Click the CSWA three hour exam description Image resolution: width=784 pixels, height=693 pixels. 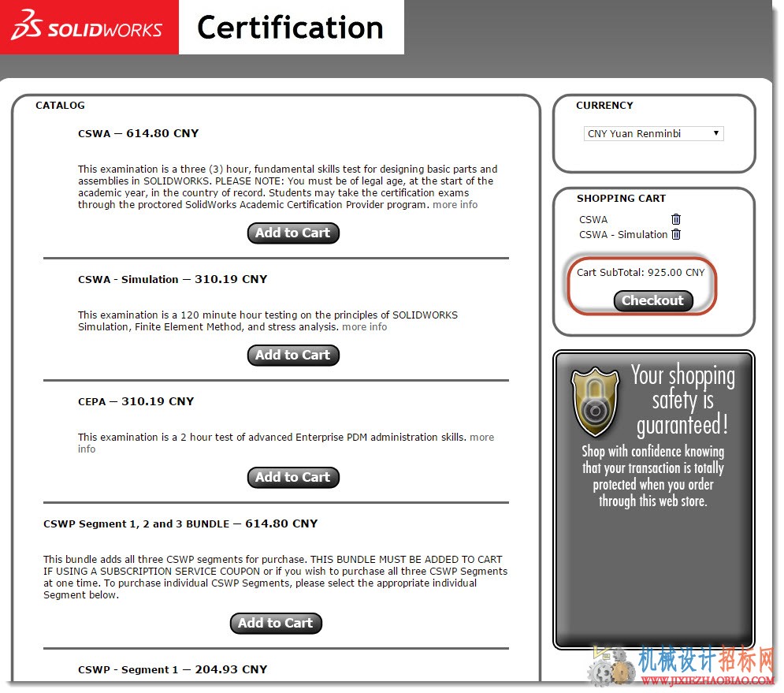click(288, 187)
